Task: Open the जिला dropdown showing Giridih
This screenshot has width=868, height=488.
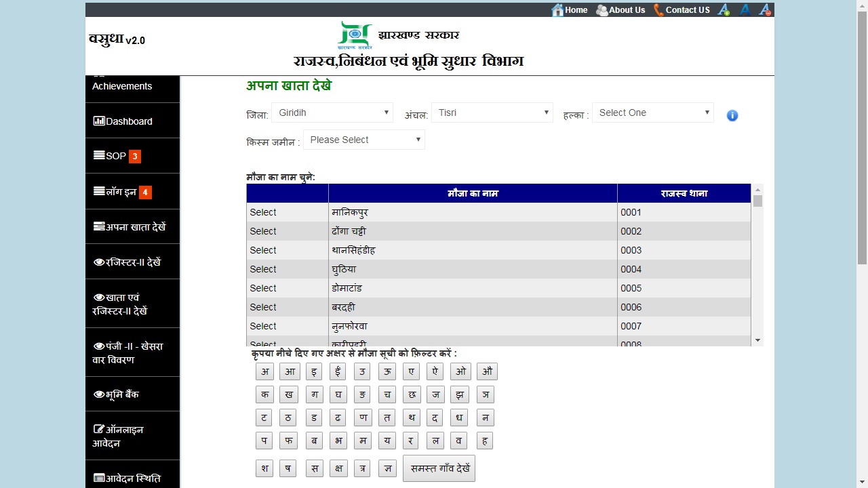Action: 332,113
